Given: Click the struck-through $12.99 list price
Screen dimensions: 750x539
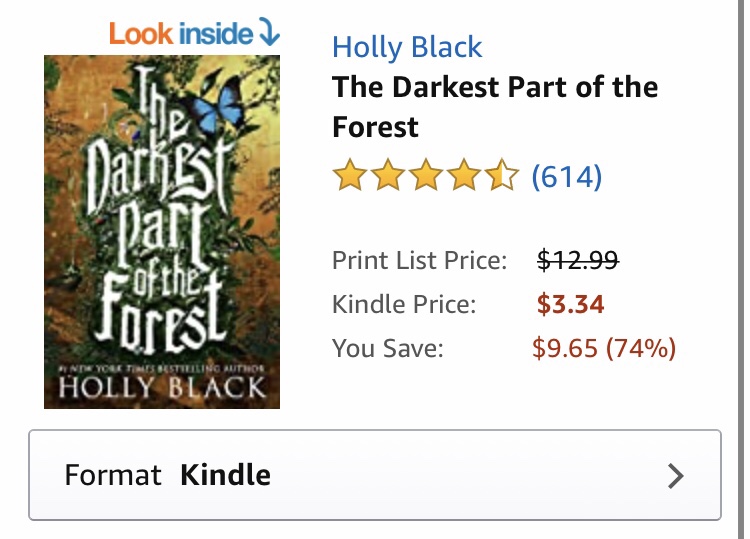Looking at the screenshot, I should coord(578,261).
